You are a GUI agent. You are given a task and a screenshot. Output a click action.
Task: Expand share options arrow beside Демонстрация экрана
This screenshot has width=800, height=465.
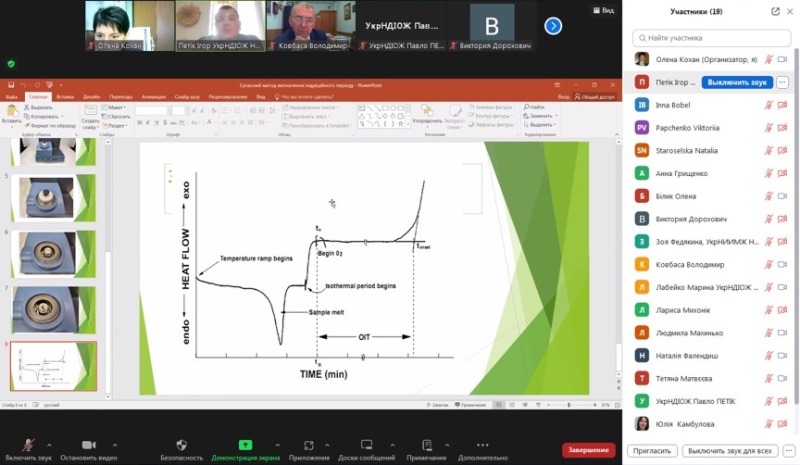(x=277, y=445)
